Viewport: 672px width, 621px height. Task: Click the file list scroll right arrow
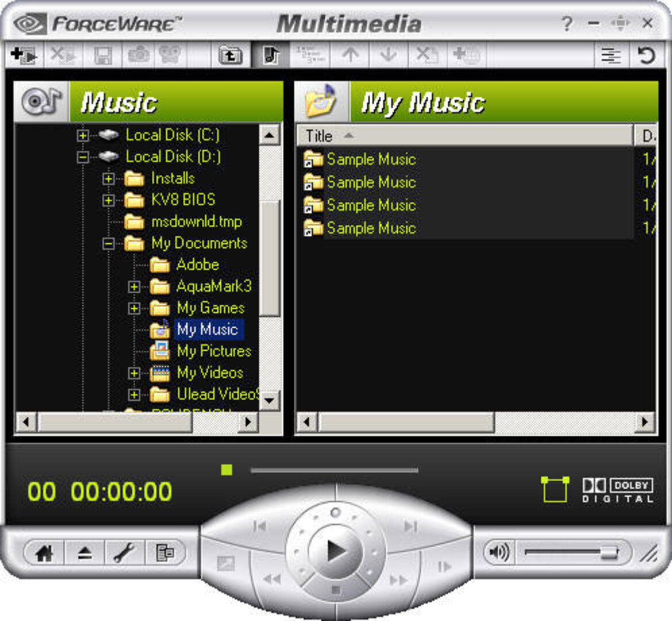pyautogui.click(x=644, y=421)
